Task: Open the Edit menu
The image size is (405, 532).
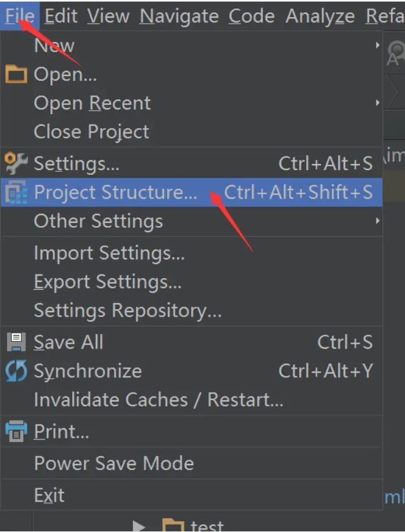Action: click(x=61, y=16)
